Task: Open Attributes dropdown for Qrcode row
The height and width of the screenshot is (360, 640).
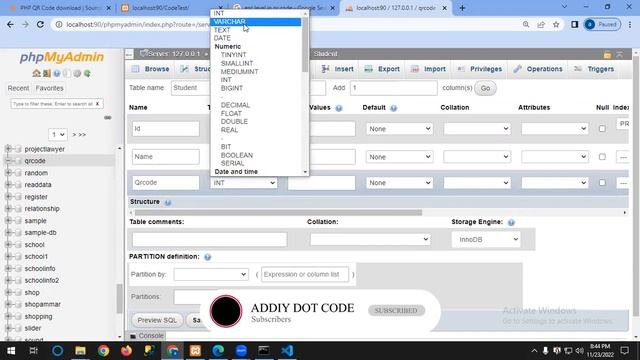Action: click(555, 183)
